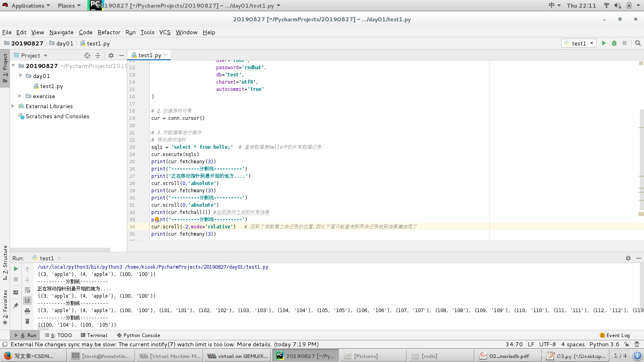Close the test1 Run tab
The height and width of the screenshot is (362, 644).
tap(59, 258)
